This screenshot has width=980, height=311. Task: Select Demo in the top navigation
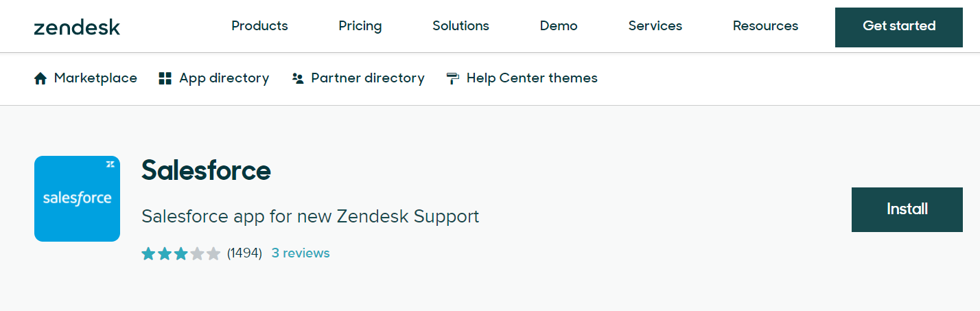pos(559,26)
